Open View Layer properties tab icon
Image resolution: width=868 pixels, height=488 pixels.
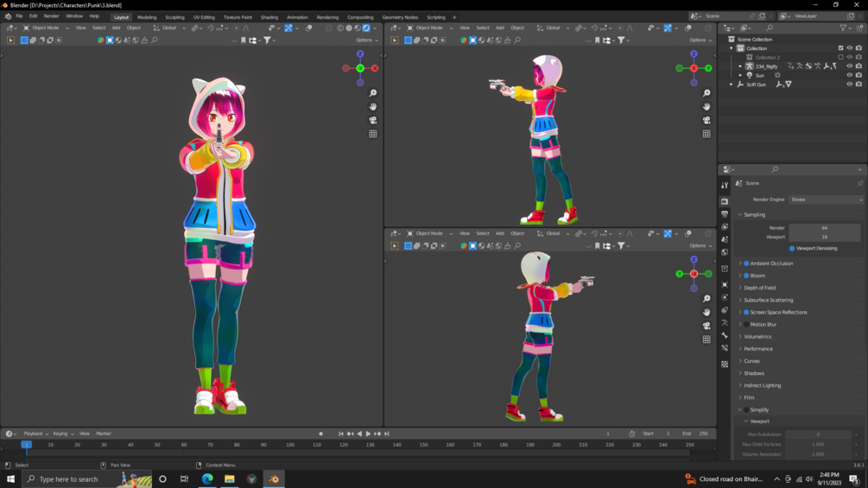725,227
